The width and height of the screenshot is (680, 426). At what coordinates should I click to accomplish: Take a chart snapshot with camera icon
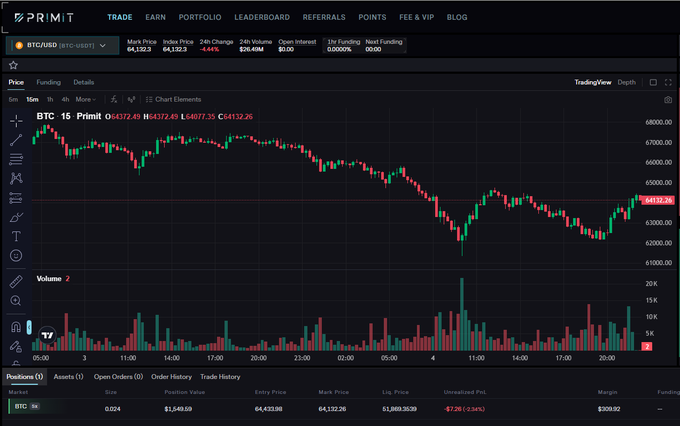click(x=668, y=100)
